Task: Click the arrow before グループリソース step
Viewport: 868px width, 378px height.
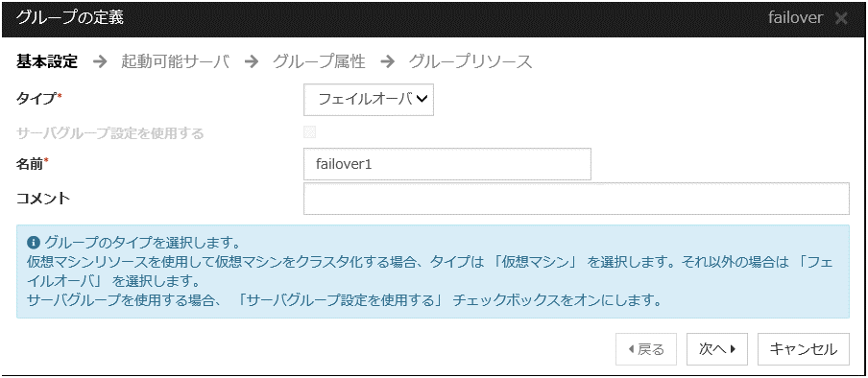Action: (388, 61)
